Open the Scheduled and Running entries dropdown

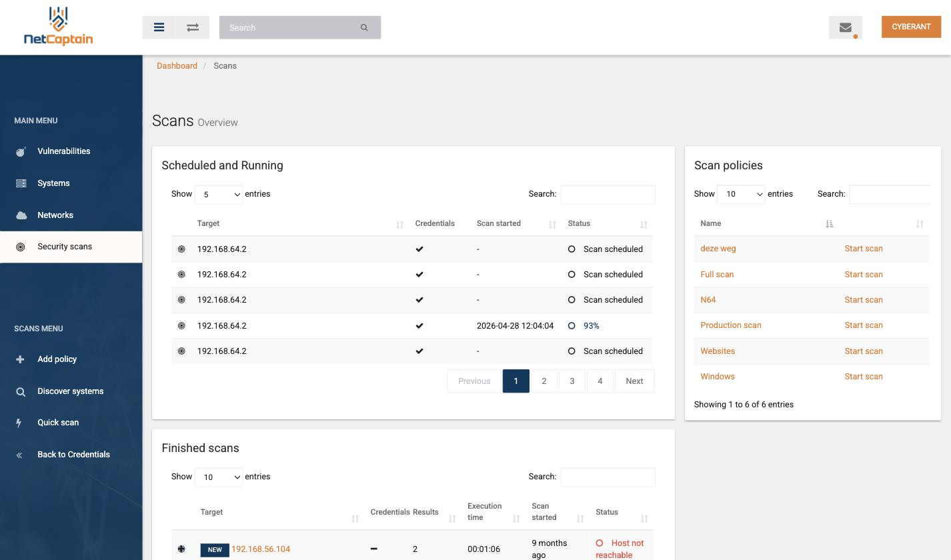(219, 195)
